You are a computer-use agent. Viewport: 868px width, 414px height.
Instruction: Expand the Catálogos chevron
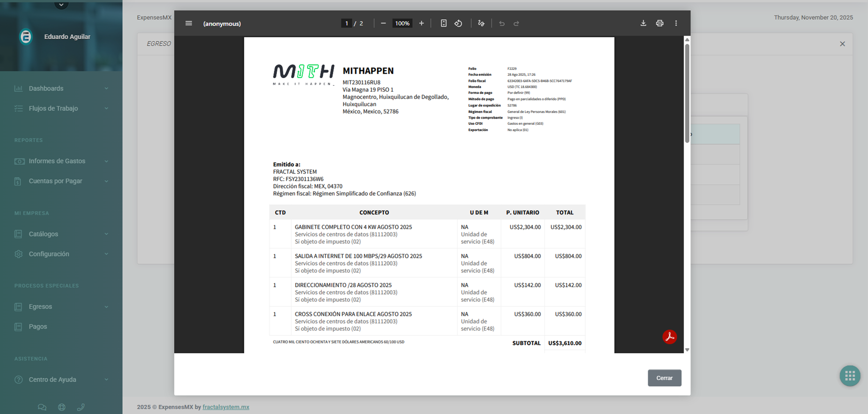pos(107,234)
